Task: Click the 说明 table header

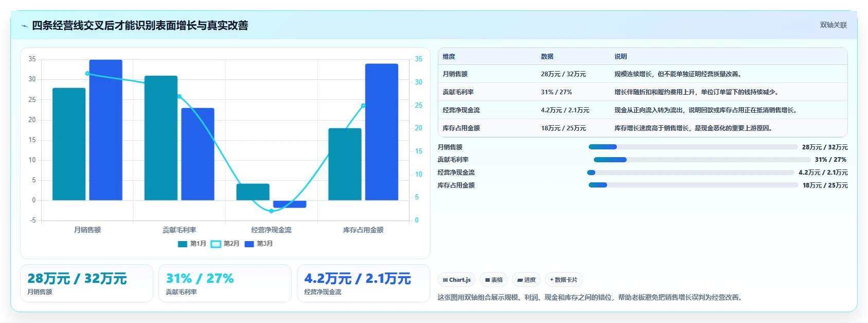Action: pyautogui.click(x=621, y=57)
